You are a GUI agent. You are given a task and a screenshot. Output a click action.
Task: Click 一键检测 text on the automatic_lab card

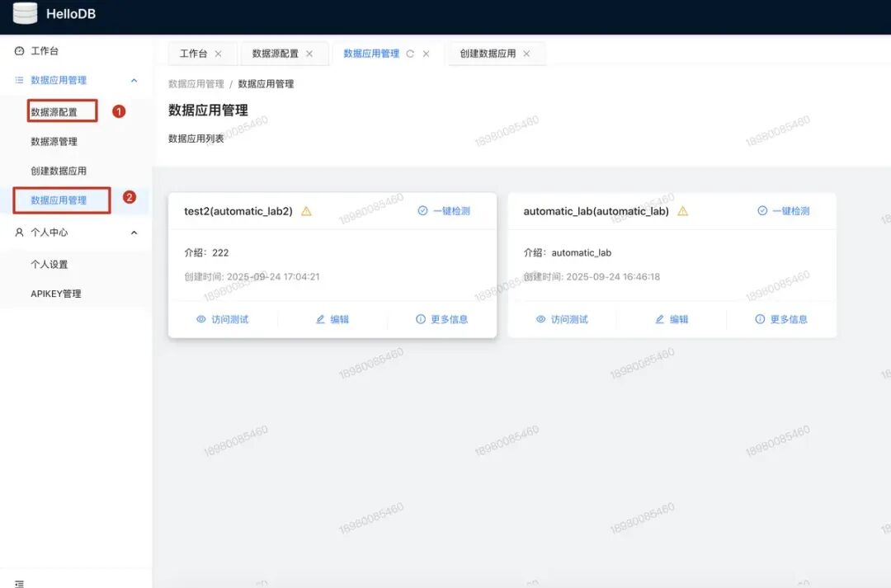(x=791, y=211)
